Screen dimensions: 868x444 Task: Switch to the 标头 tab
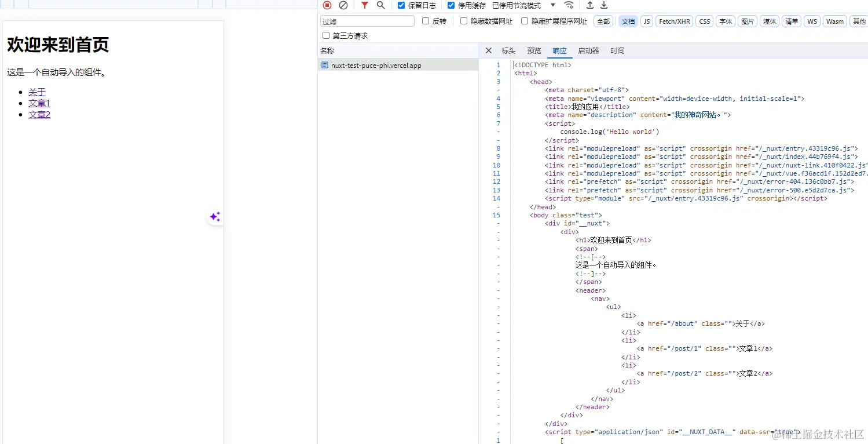(x=508, y=51)
